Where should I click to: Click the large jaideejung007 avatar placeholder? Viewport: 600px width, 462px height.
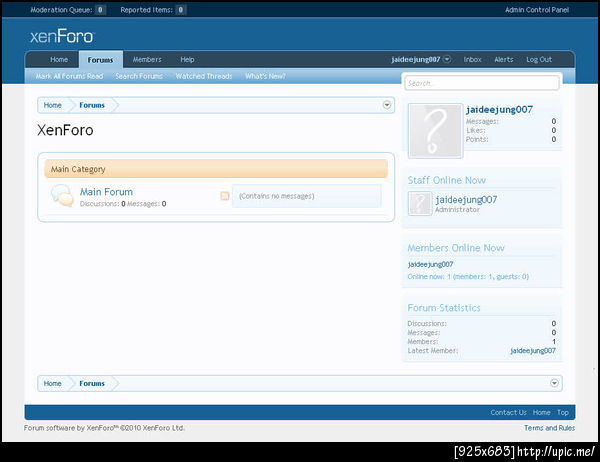tap(435, 131)
